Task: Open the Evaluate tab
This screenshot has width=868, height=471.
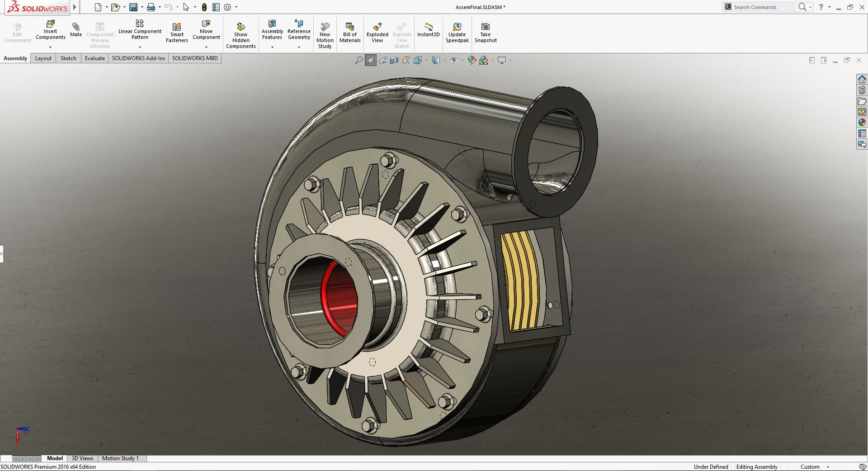Action: (x=95, y=58)
